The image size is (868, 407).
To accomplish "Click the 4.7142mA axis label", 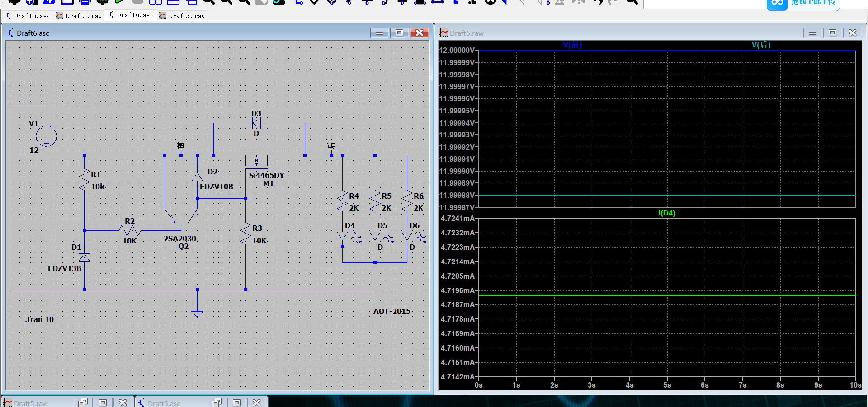I will pos(458,377).
